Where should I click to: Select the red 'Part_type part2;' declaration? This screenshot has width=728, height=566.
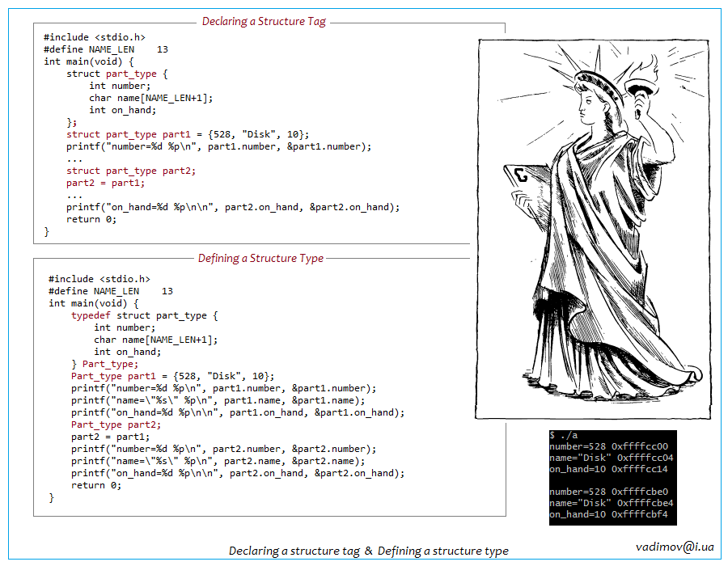(116, 425)
